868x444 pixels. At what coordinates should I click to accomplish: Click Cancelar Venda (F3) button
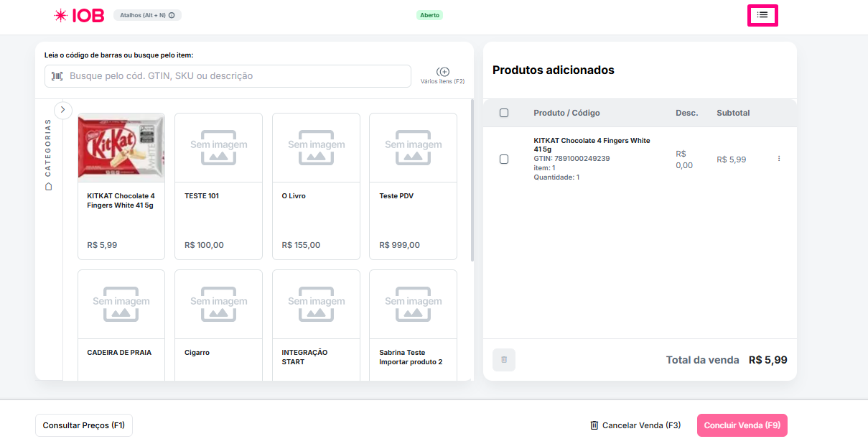[635, 425]
